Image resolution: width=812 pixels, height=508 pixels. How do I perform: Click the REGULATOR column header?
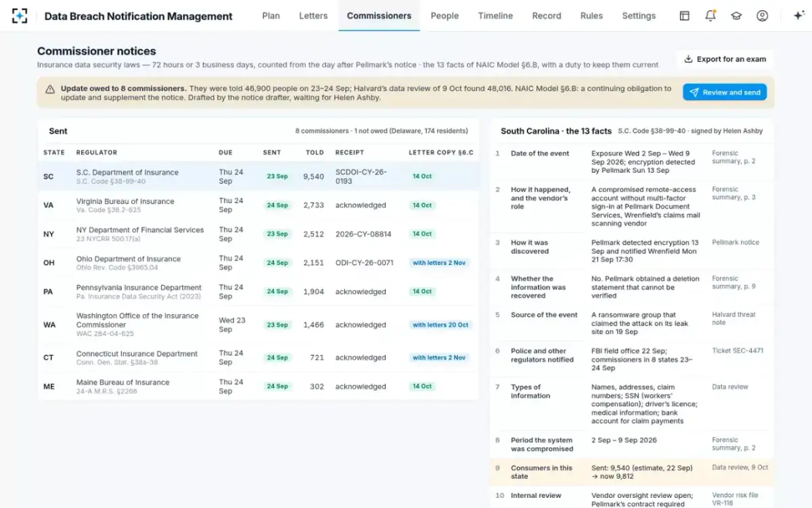(97, 152)
